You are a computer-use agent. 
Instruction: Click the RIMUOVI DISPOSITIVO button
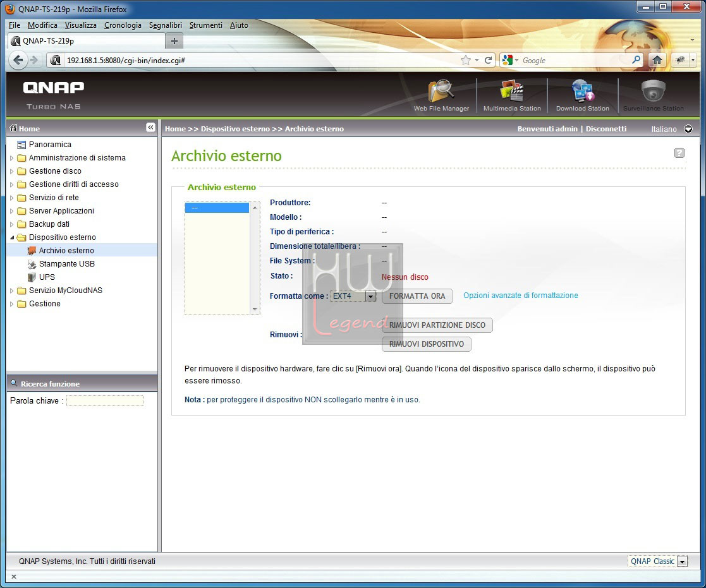pos(427,344)
